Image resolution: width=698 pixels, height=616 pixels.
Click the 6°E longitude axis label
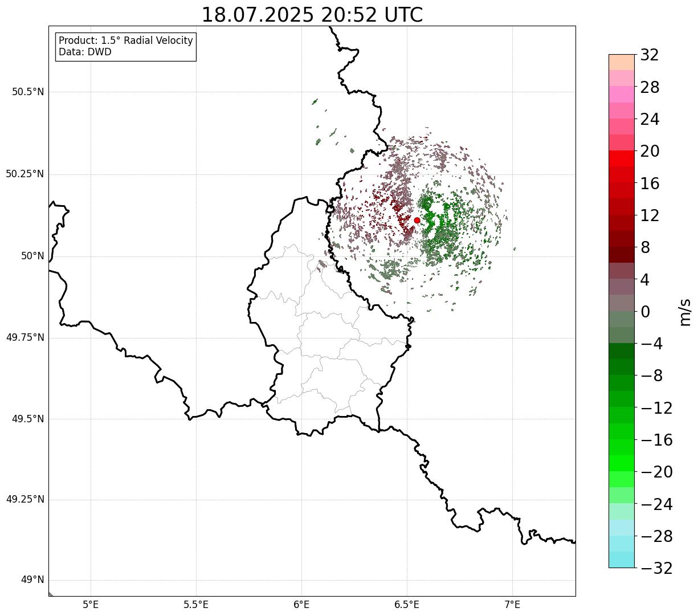click(x=301, y=605)
